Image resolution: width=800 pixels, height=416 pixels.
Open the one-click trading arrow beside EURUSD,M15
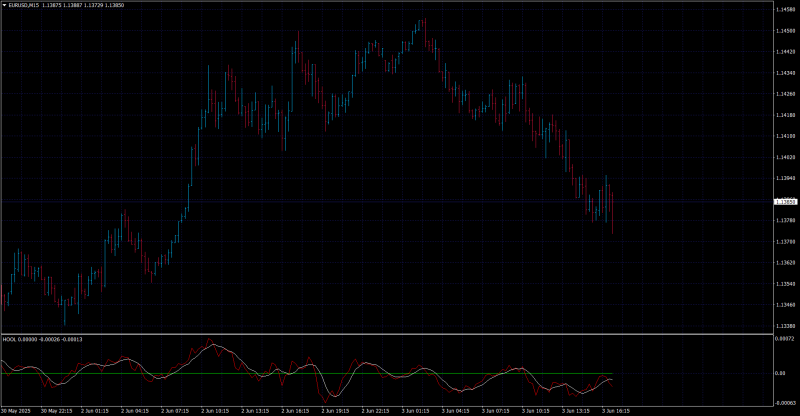pos(5,5)
